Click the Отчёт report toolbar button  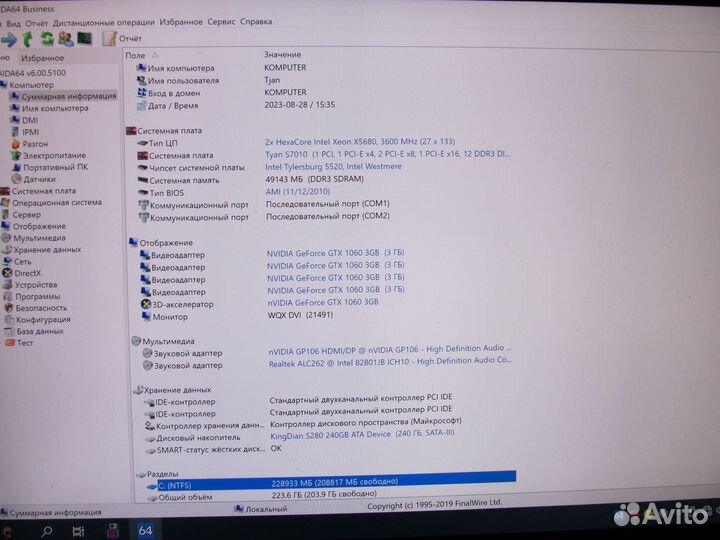(x=122, y=39)
